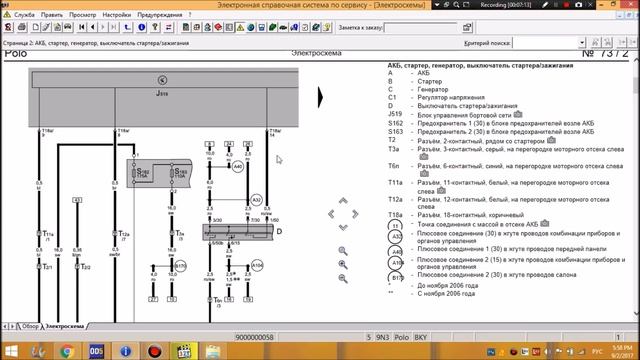The height and width of the screenshot is (360, 640).
Task: Open the photo icon for ground point 11
Action: click(x=544, y=223)
